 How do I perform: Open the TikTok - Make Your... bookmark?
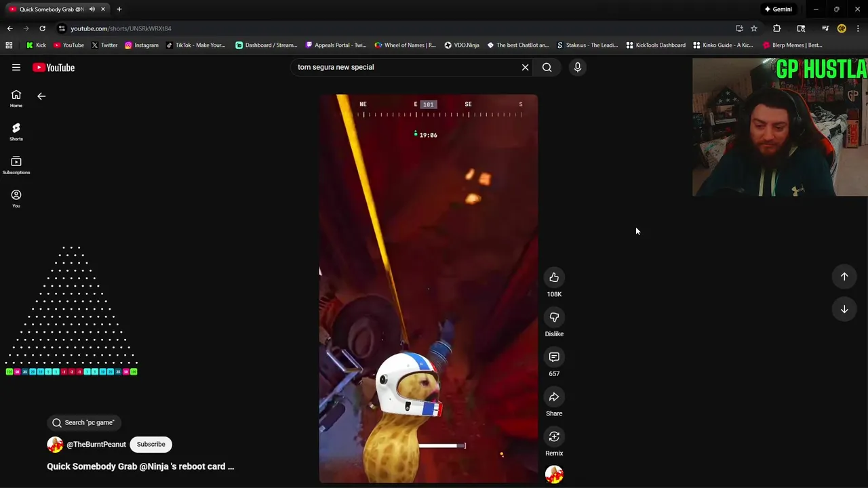(x=195, y=45)
